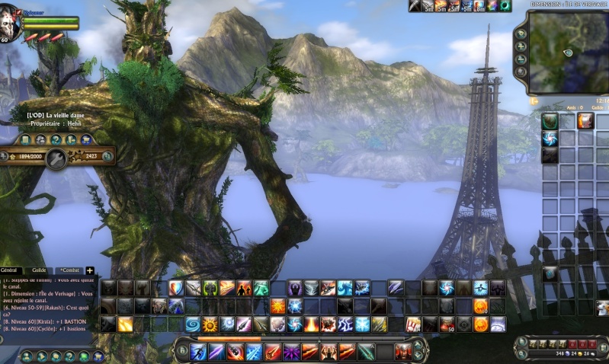Switch to the Général chat tab
The width and height of the screenshot is (609, 364).
(x=9, y=270)
